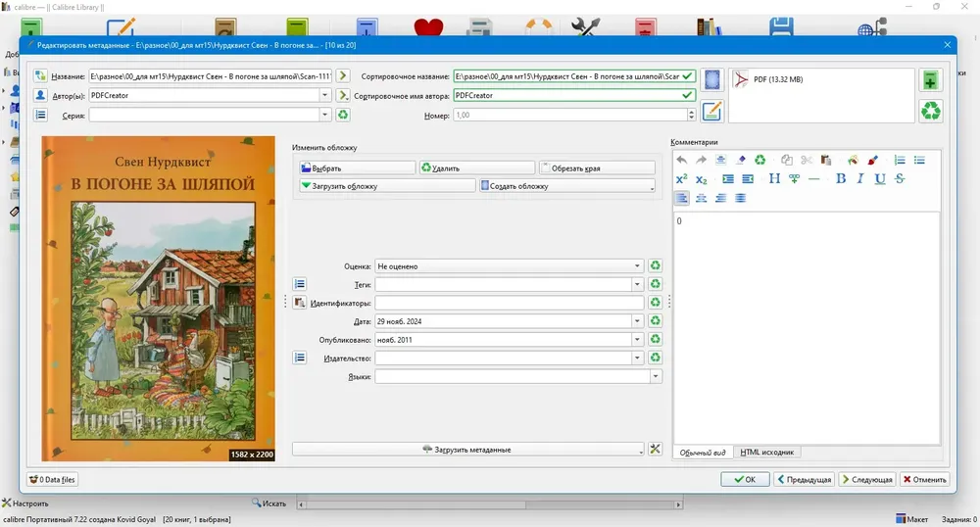Screen dimensions: 980x527
Task: Click the Загрузить обложку button
Action: pos(387,186)
